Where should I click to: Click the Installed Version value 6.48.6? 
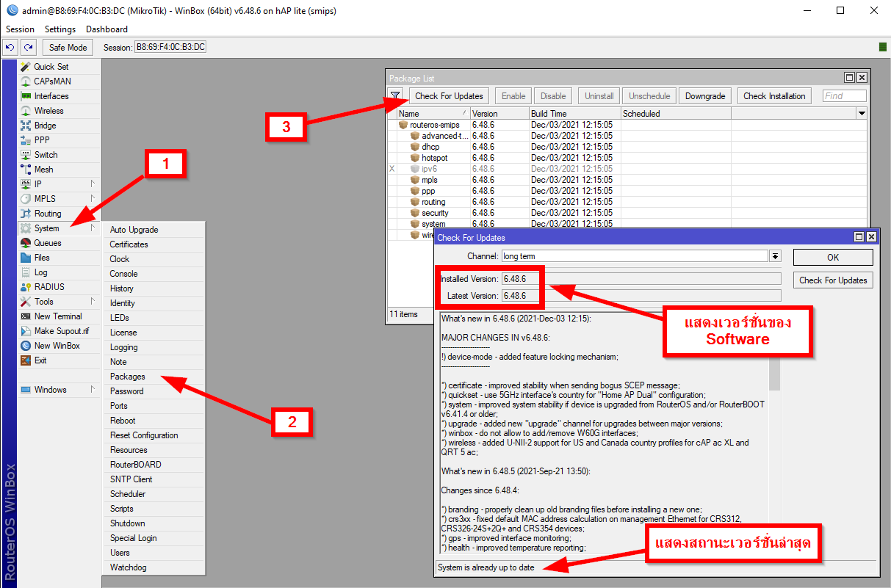[x=641, y=279]
